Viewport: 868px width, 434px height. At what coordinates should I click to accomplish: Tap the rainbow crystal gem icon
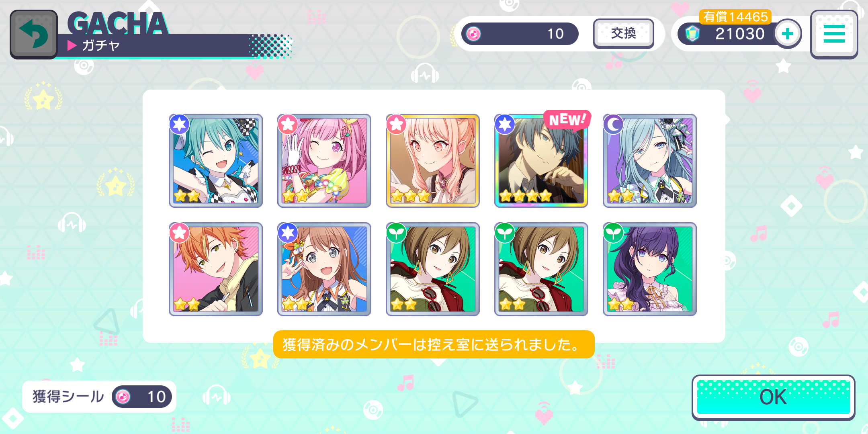pyautogui.click(x=692, y=34)
